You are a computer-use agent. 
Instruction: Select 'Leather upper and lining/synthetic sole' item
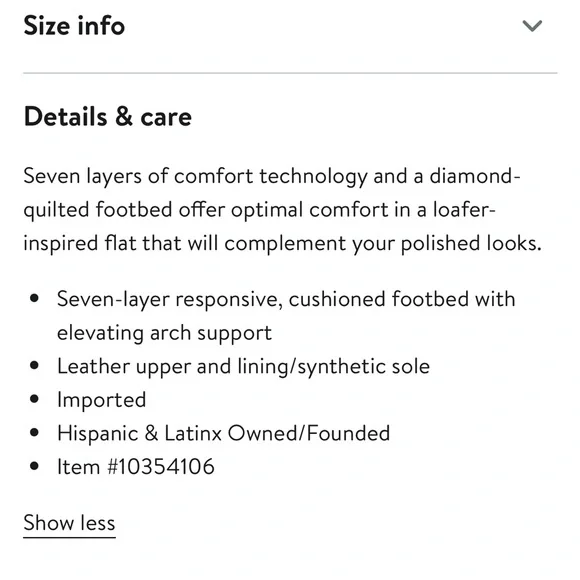[243, 367]
